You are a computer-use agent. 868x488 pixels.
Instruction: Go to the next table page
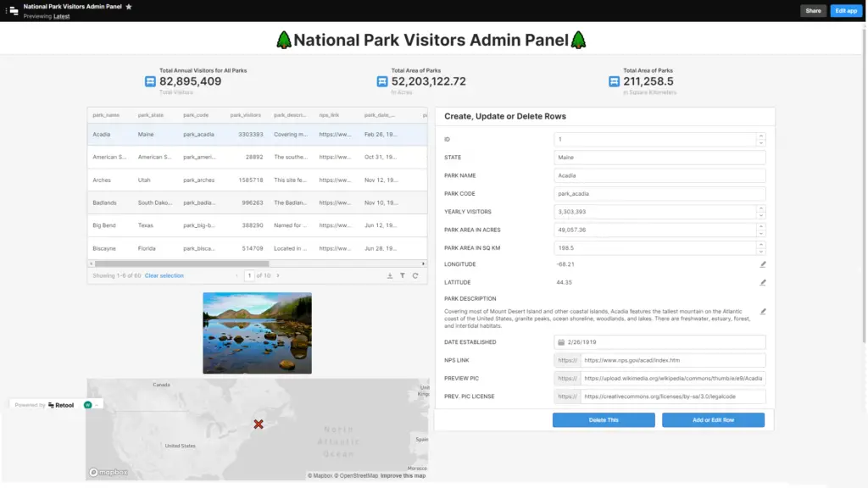click(x=278, y=275)
